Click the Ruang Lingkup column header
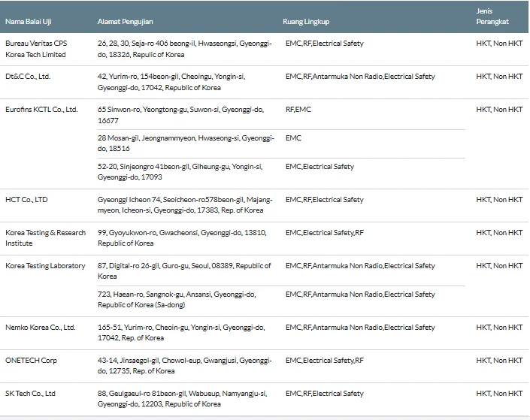The image size is (530, 420). point(306,21)
